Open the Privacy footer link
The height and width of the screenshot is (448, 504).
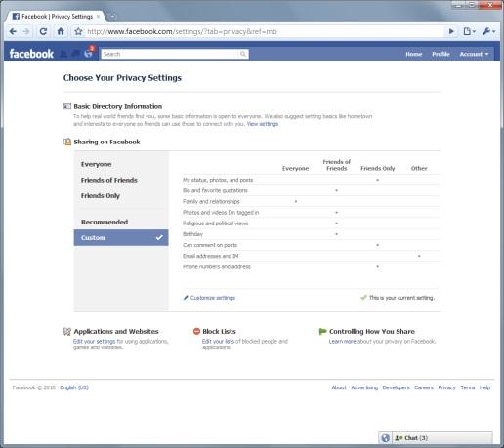(x=446, y=387)
